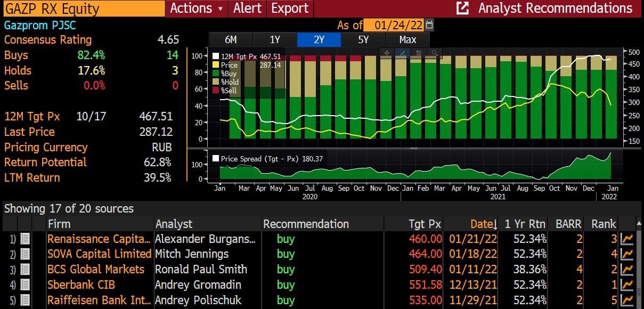Click tan %Hold legend swatch
The height and width of the screenshot is (309, 644).
click(216, 82)
